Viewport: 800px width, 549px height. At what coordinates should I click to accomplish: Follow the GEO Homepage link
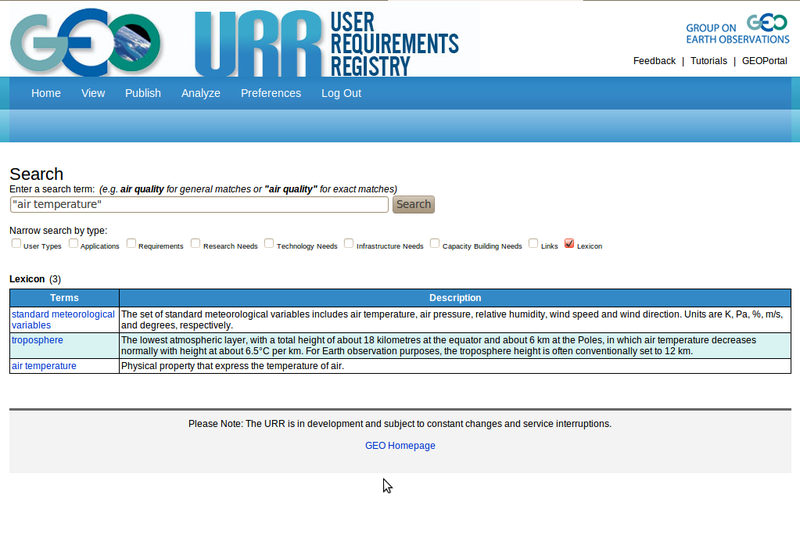tap(400, 446)
